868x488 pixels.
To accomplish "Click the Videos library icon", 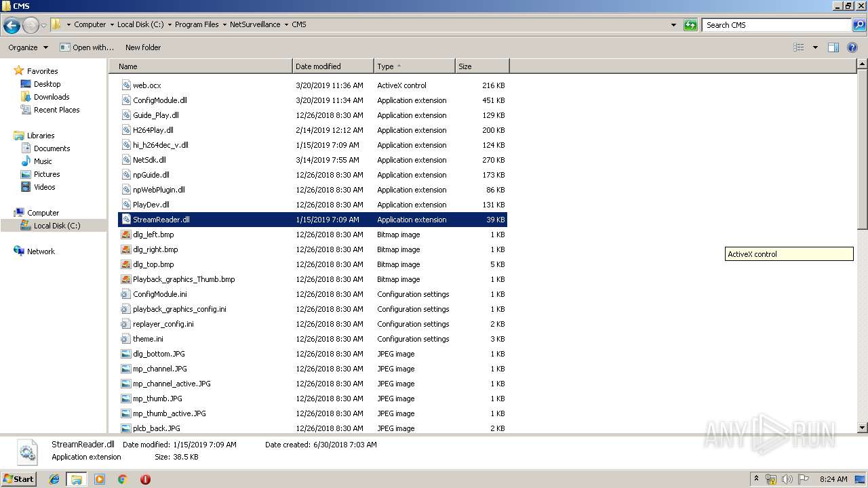I will tap(26, 187).
